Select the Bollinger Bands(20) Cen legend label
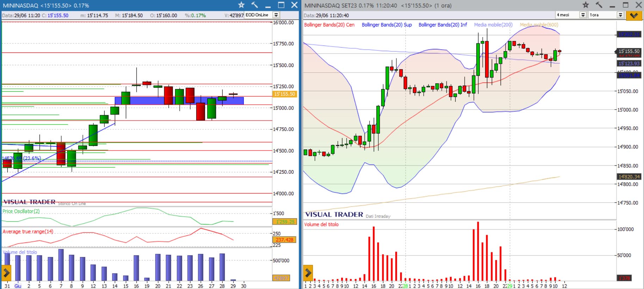The height and width of the screenshot is (289, 644). tap(329, 25)
